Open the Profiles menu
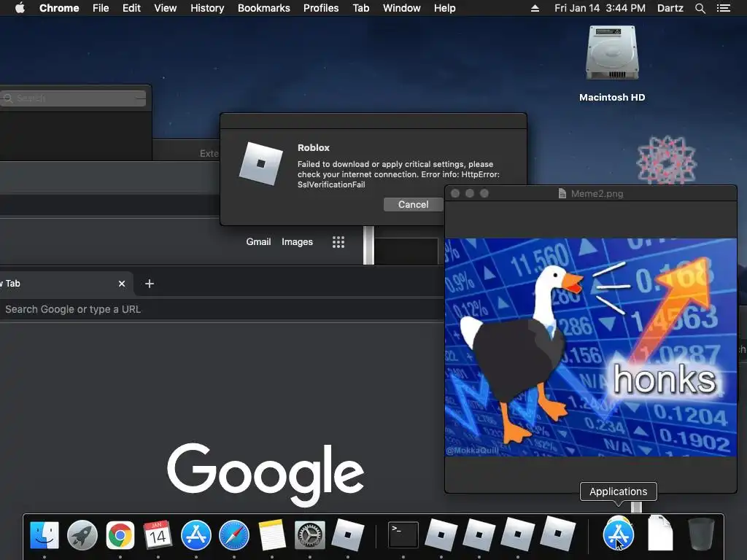This screenshot has width=747, height=560. [x=321, y=8]
